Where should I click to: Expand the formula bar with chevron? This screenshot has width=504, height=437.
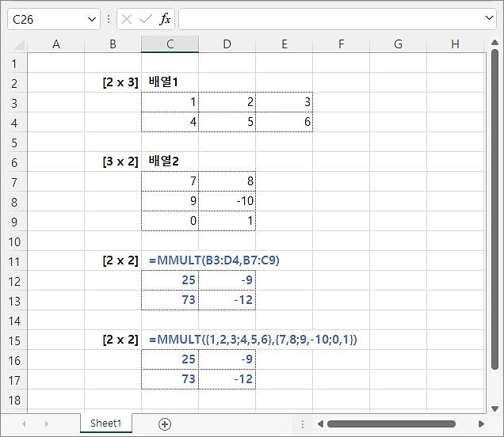[489, 18]
